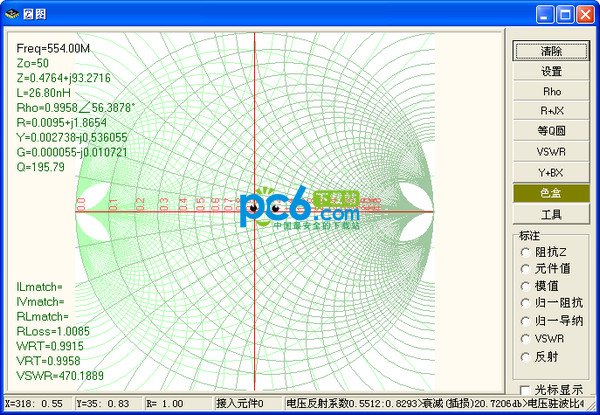This screenshot has height=415, width=600.
Task: Maximize the 圆图 window
Action: coord(565,15)
